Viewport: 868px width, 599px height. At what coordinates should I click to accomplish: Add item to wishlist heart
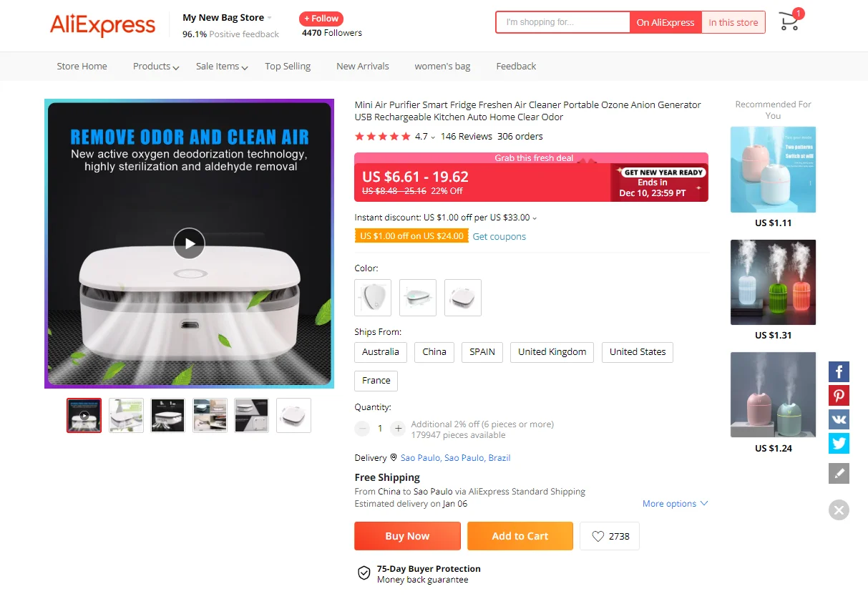pyautogui.click(x=610, y=536)
